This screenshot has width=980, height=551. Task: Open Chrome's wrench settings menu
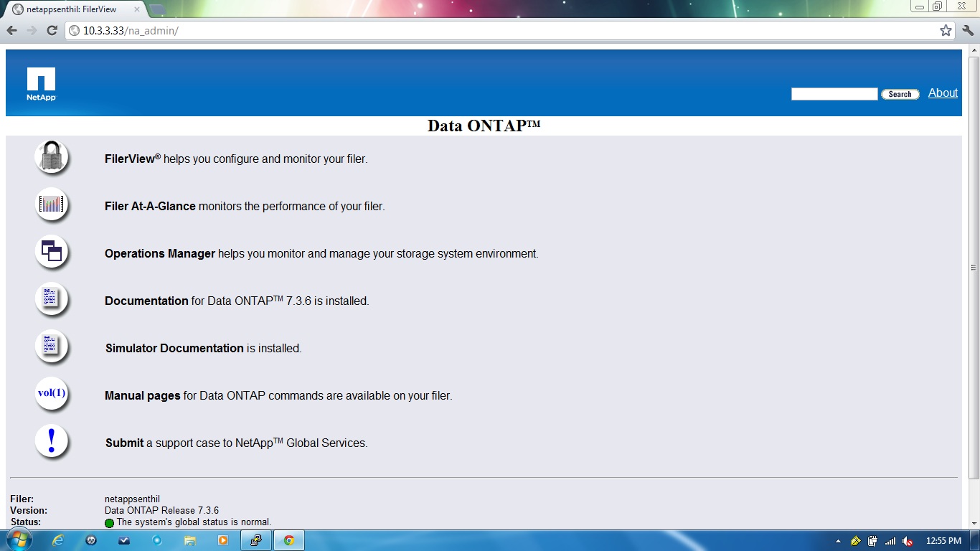click(968, 30)
